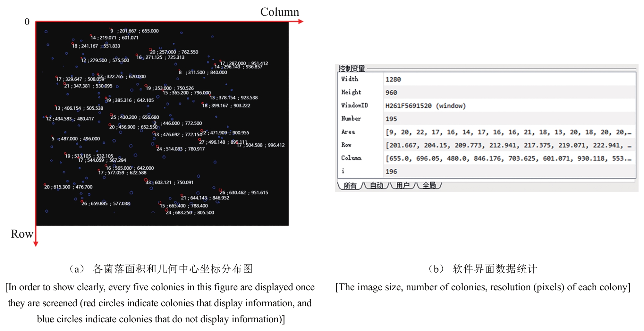
Task: Select the i variable value 196
Action: click(x=391, y=172)
